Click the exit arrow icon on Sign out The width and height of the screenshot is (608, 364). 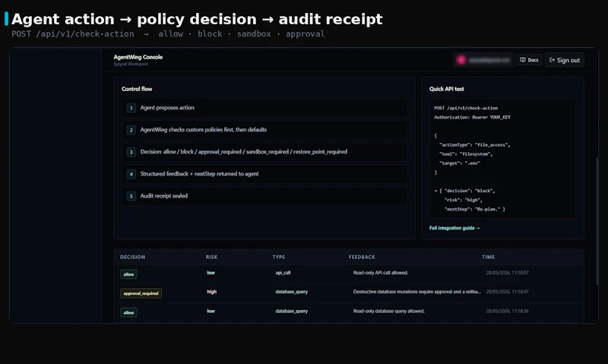553,60
